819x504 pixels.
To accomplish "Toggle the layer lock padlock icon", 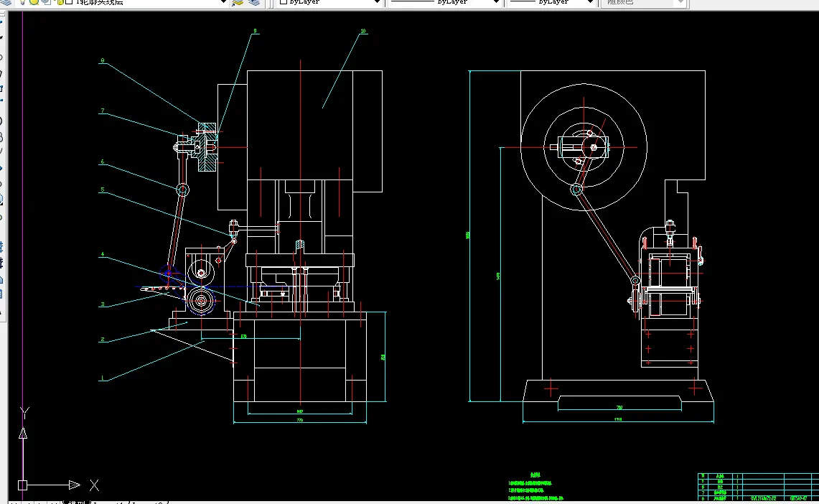I will point(59,2).
